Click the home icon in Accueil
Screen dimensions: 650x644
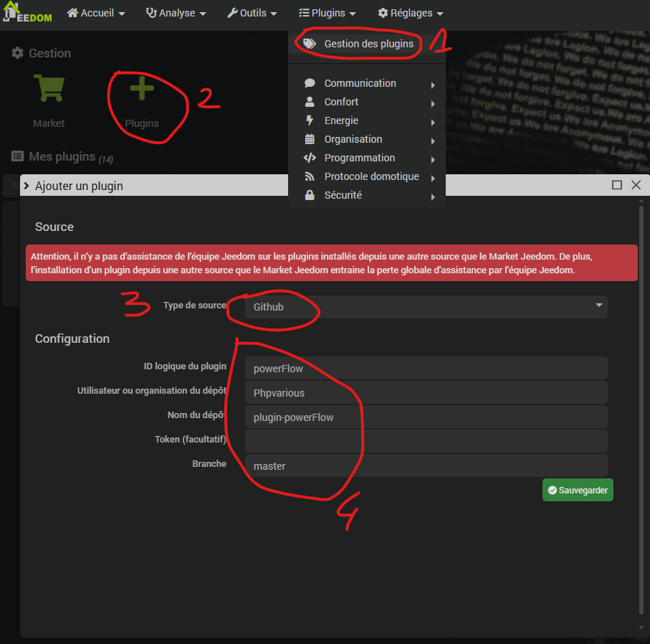(72, 13)
